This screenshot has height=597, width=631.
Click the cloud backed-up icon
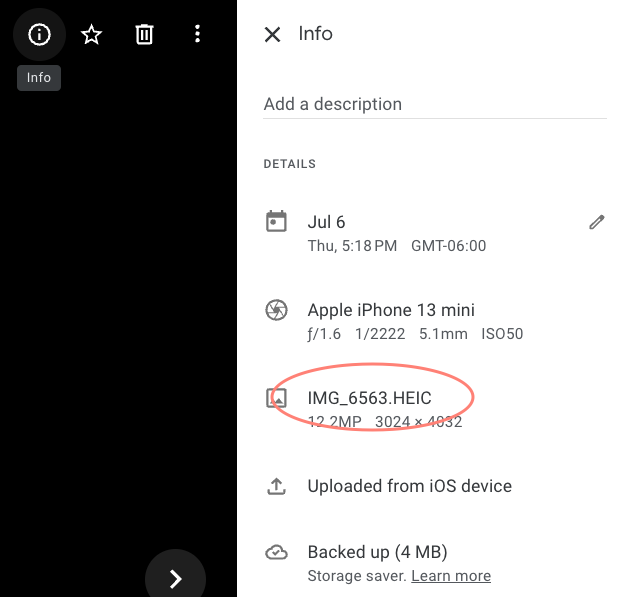click(276, 552)
